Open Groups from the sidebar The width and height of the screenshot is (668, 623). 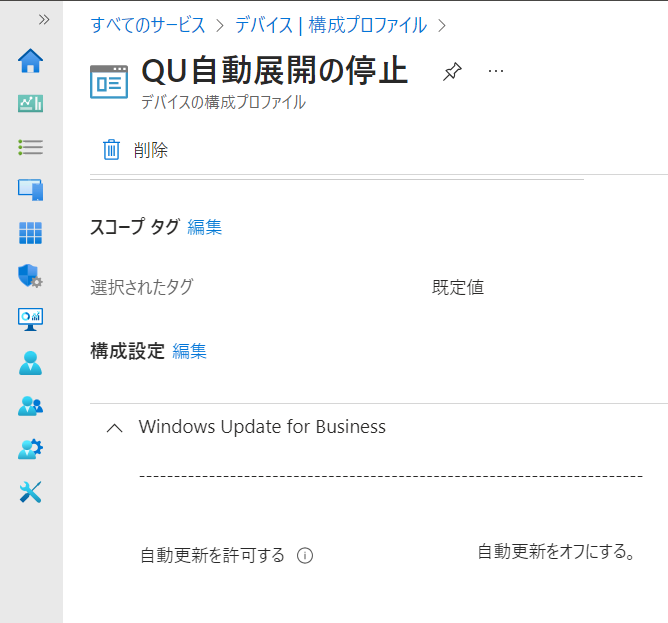pos(31,406)
